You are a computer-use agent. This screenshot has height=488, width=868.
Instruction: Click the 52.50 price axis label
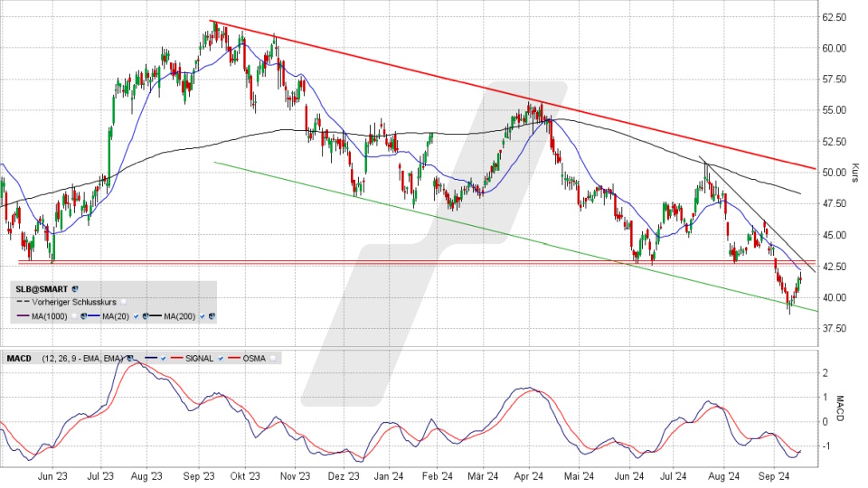point(835,142)
